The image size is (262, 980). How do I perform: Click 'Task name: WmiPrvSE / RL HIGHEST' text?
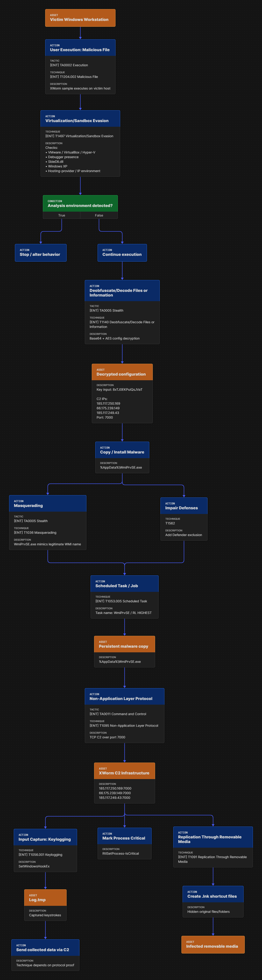[x=123, y=613]
